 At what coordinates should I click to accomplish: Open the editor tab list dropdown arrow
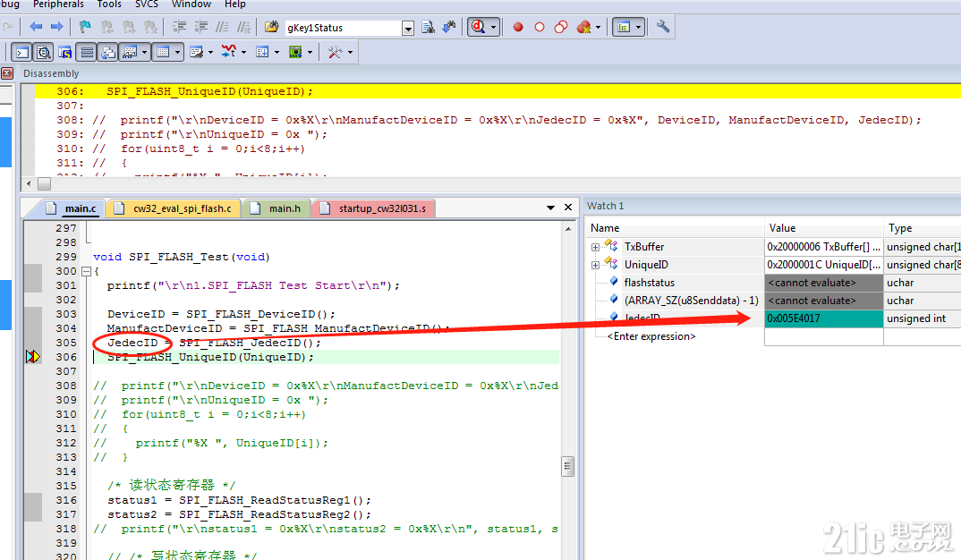550,208
